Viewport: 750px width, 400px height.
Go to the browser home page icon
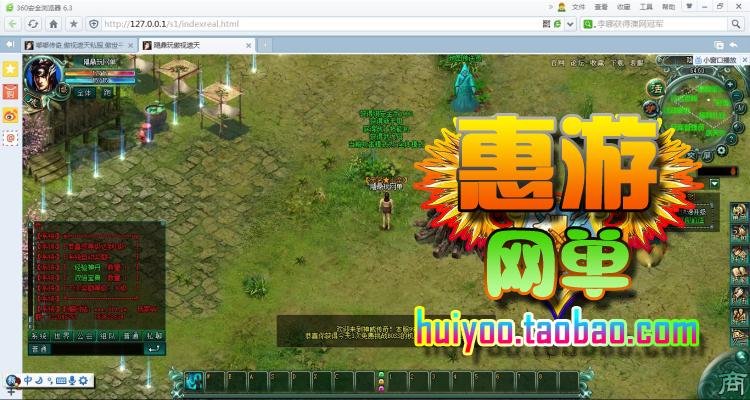coord(54,24)
